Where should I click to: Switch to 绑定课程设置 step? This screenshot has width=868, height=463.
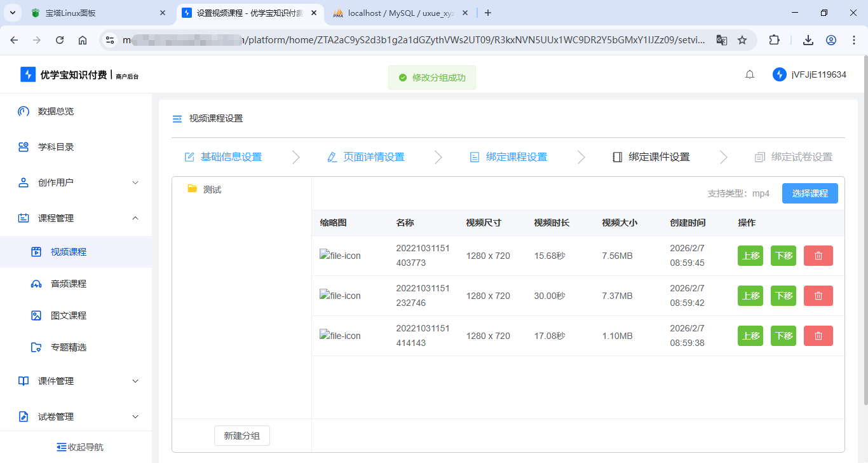(x=508, y=157)
